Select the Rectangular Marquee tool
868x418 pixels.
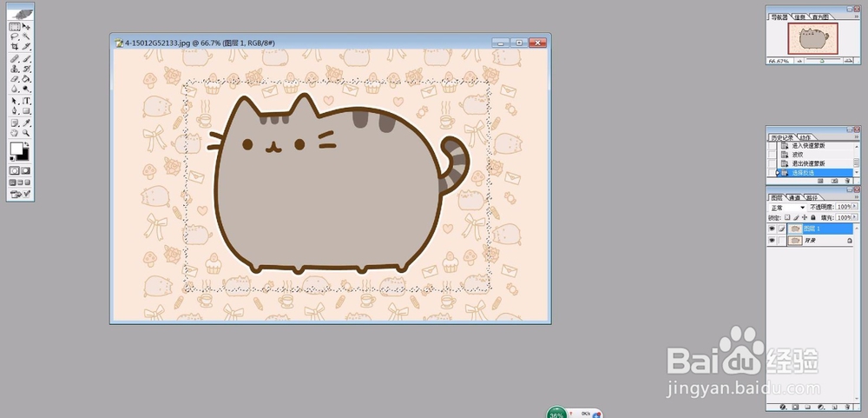tap(15, 27)
